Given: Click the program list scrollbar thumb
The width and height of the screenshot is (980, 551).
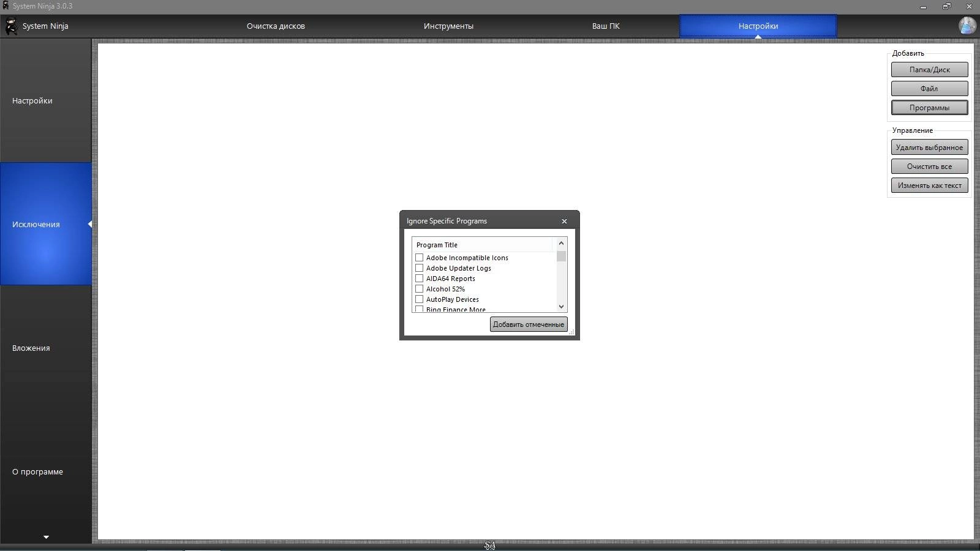Looking at the screenshot, I should pyautogui.click(x=561, y=256).
